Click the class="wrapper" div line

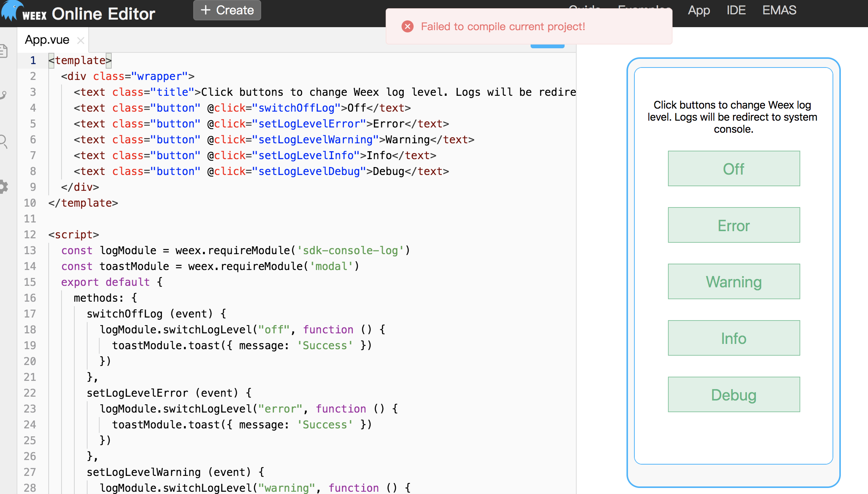[128, 76]
